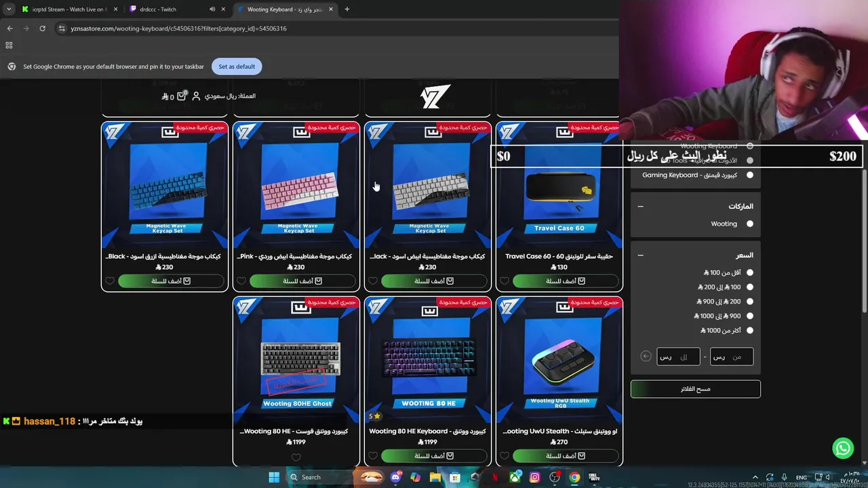The width and height of the screenshot is (868, 488).
Task: Click the Set as default button
Action: pos(237,66)
